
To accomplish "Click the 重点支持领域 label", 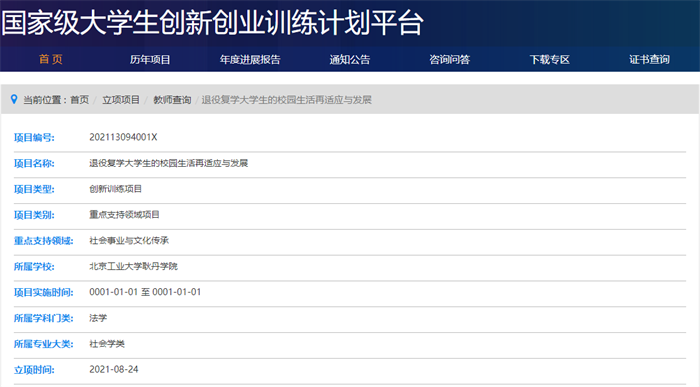I will [x=43, y=241].
